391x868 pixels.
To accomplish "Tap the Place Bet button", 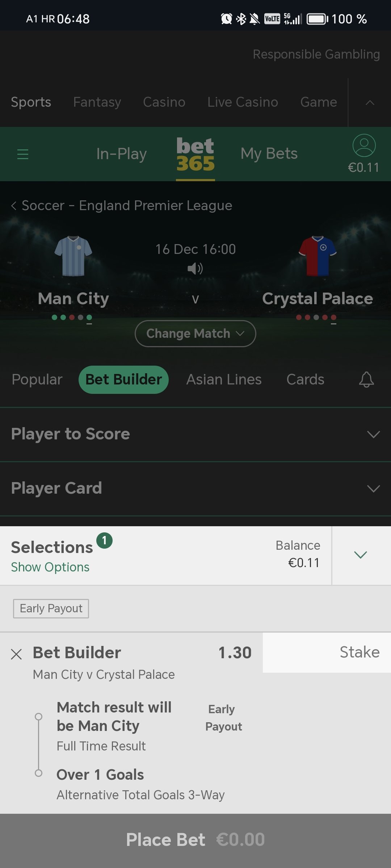I will [x=195, y=840].
